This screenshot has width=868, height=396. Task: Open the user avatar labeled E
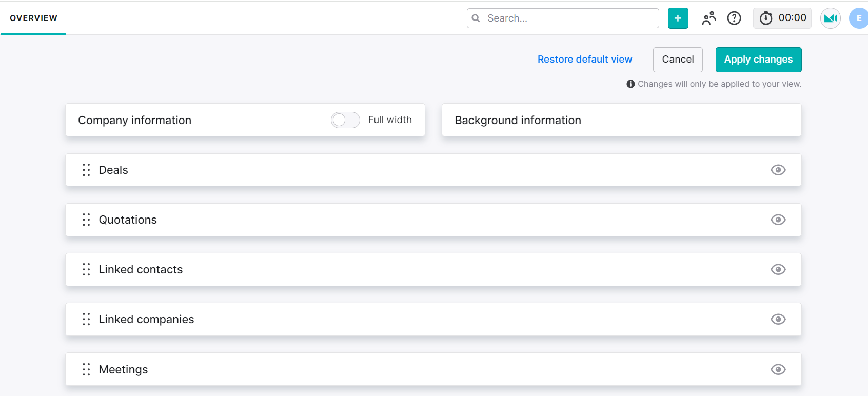(x=858, y=18)
